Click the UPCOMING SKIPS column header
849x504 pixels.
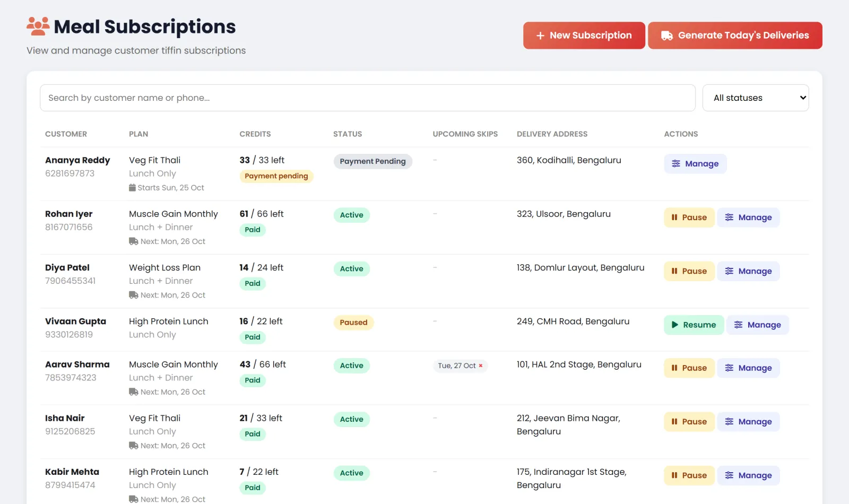(465, 134)
